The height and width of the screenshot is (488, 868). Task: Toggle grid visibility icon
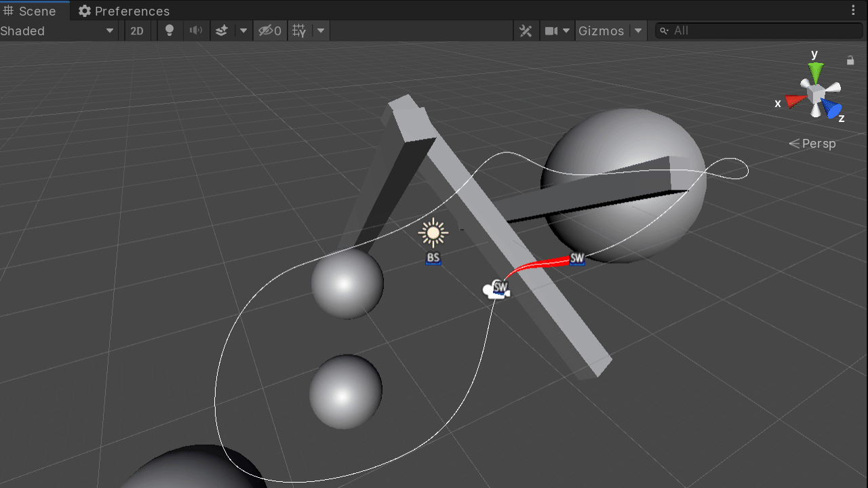[x=299, y=30]
